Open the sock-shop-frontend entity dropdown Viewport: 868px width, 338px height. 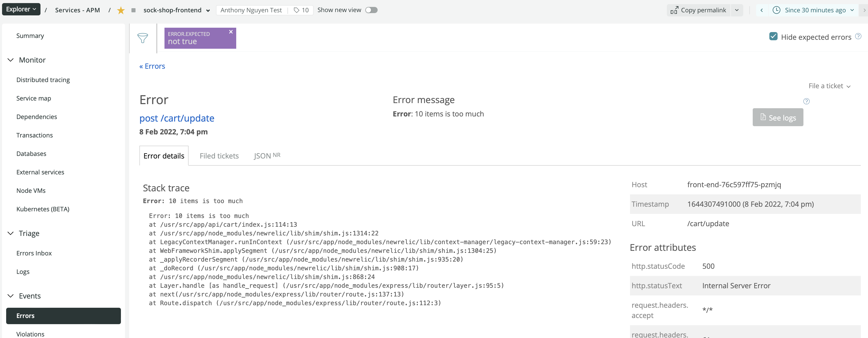(x=208, y=11)
